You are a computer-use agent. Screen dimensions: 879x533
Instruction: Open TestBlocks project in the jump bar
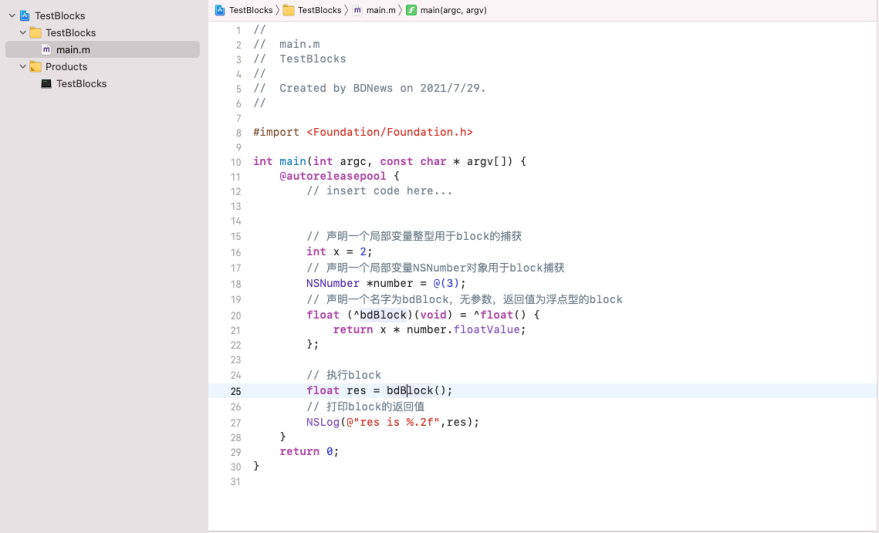click(251, 10)
